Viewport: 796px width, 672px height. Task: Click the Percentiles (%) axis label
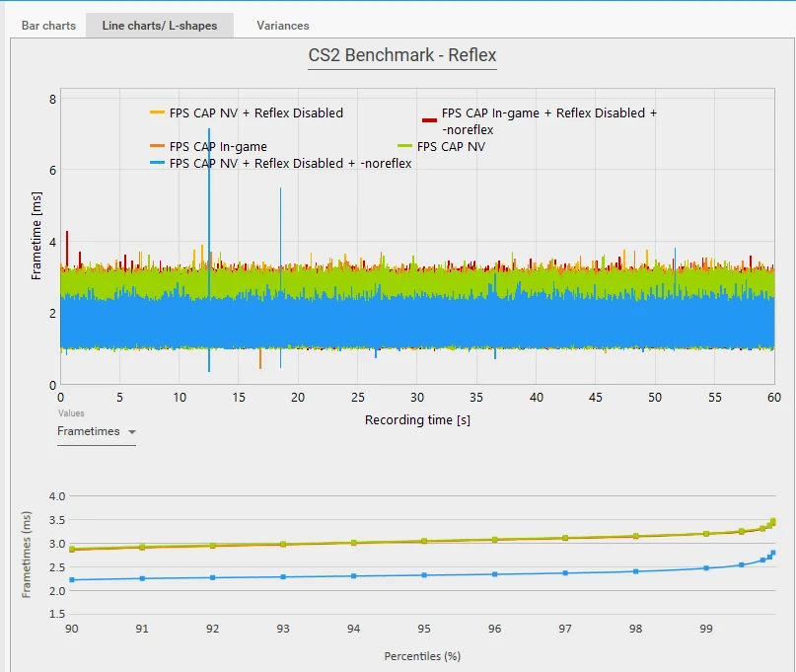tap(422, 656)
